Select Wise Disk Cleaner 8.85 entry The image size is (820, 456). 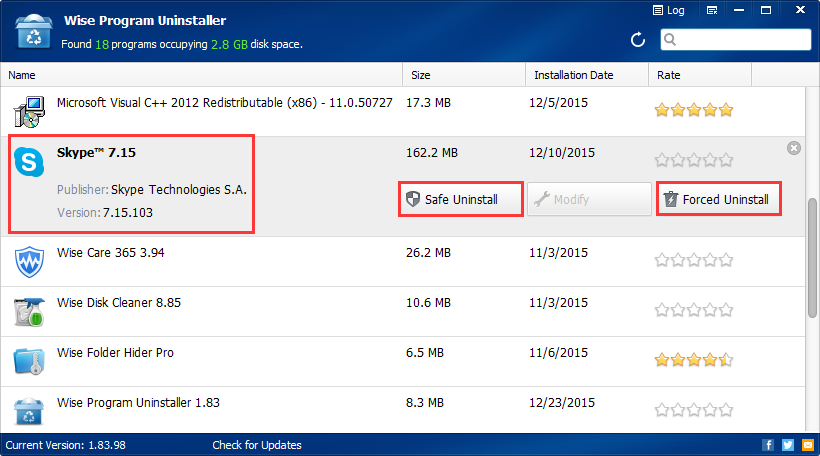119,303
